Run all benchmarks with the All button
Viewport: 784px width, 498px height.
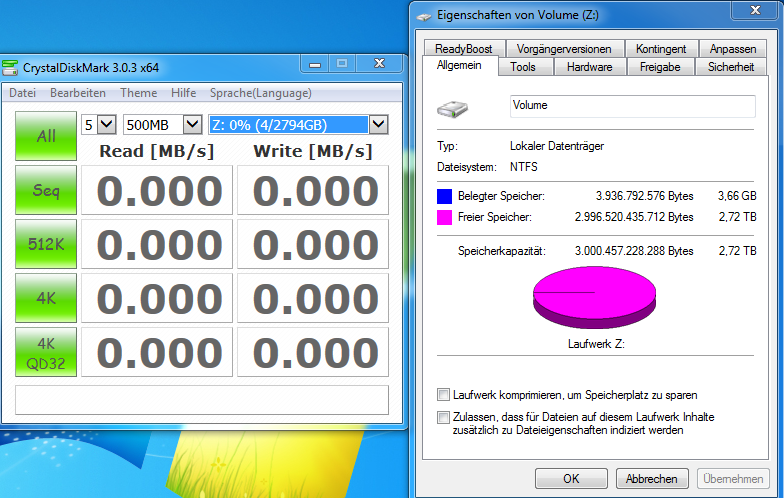(46, 136)
